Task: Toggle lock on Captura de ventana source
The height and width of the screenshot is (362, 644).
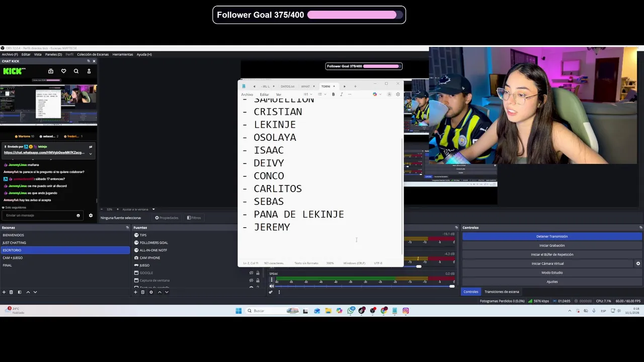Action: tap(258, 281)
